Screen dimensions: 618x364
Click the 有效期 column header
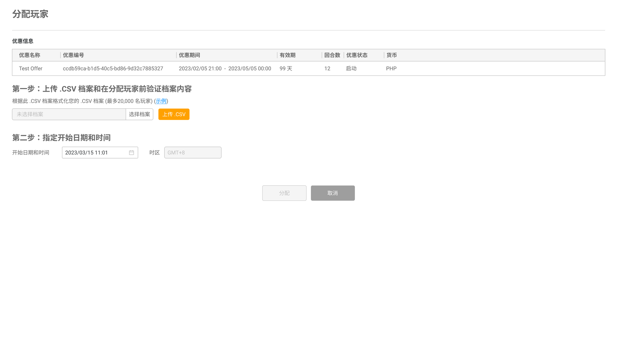pyautogui.click(x=287, y=55)
